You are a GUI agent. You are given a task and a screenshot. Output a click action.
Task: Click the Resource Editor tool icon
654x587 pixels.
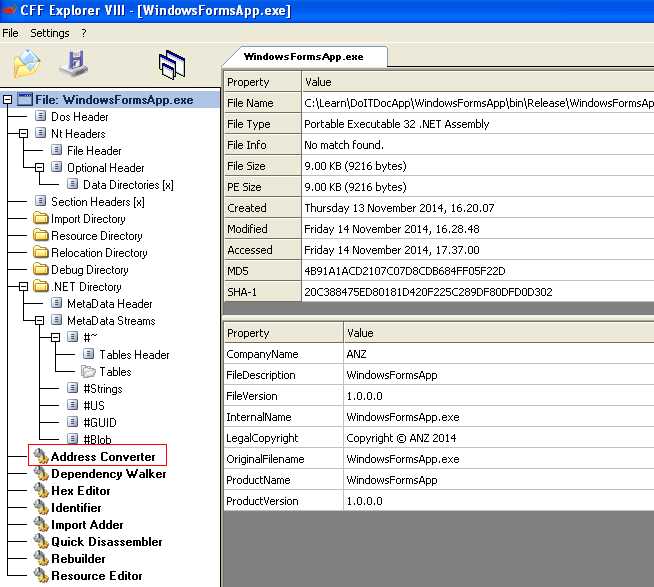[41, 576]
